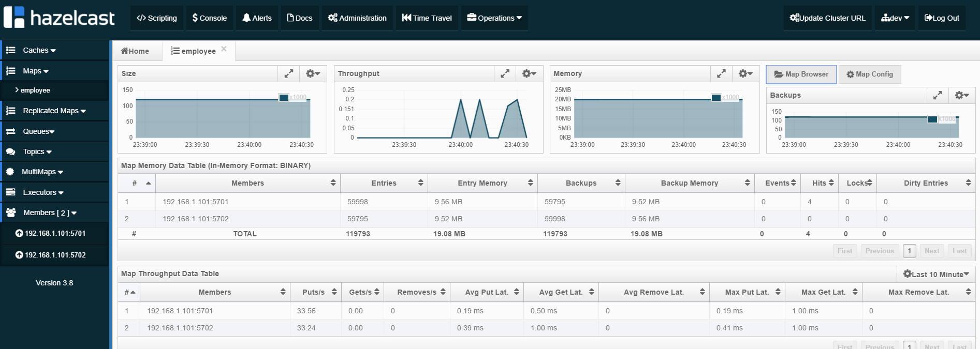The height and width of the screenshot is (349, 980).
Task: Toggle the Size chart legend swatch
Action: click(284, 97)
